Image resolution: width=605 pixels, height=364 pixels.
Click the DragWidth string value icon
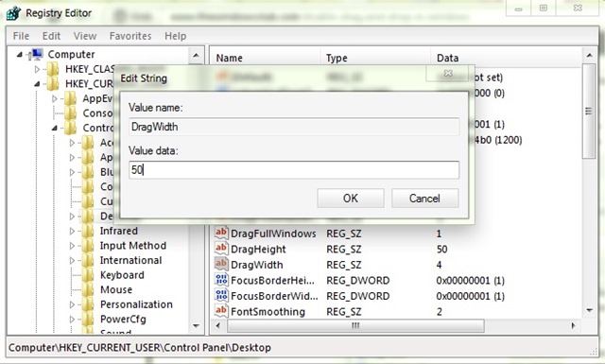(221, 264)
